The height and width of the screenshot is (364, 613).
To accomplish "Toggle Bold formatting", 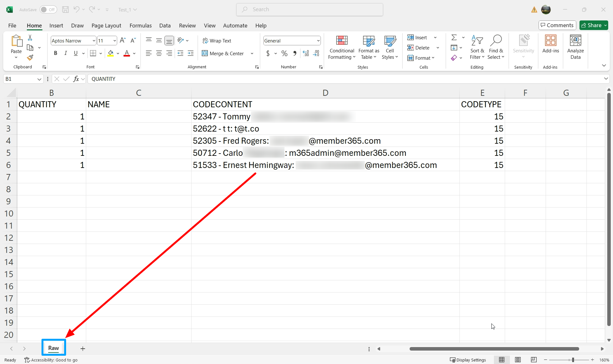I will (x=56, y=53).
